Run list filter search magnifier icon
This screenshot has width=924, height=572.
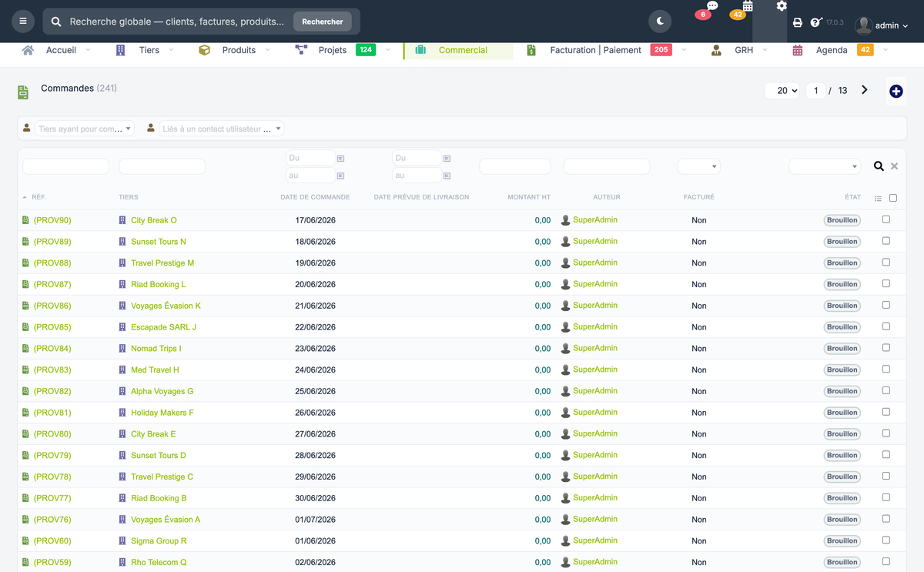pyautogui.click(x=879, y=166)
